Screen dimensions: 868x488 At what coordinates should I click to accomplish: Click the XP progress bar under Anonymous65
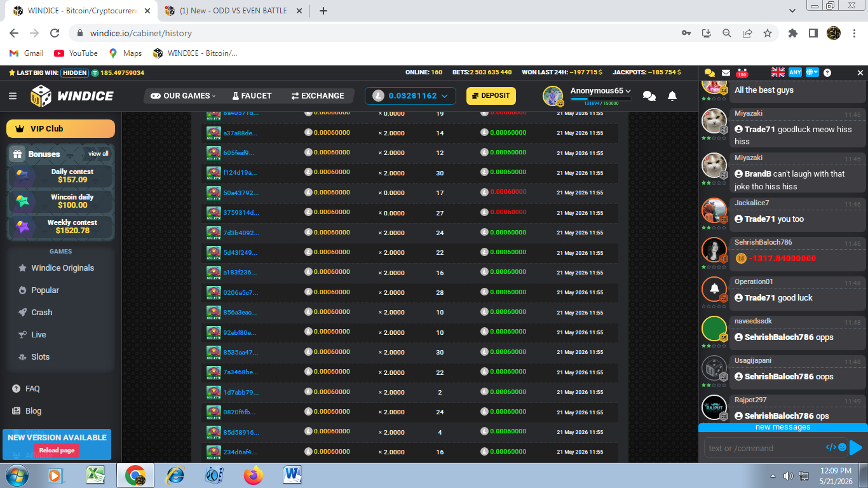coord(600,98)
